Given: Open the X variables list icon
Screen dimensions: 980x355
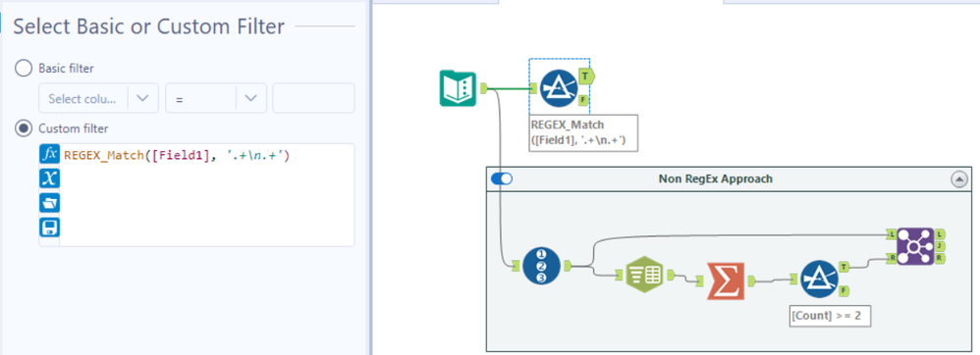Looking at the screenshot, I should (49, 178).
